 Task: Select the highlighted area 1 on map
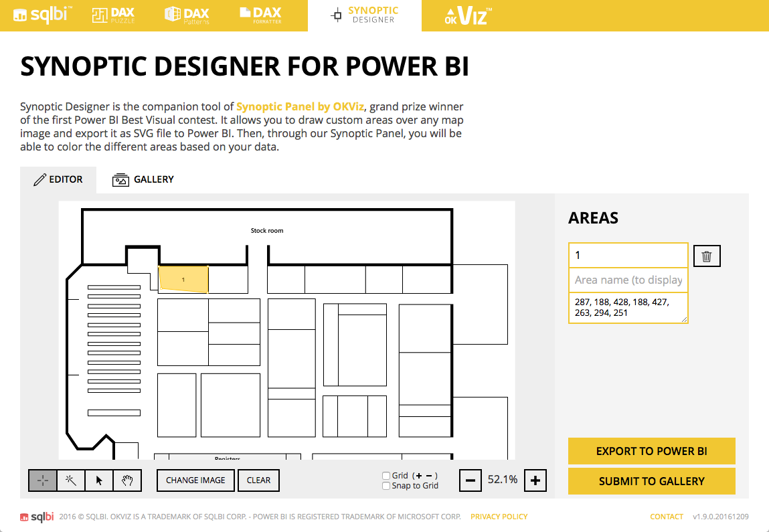183,280
